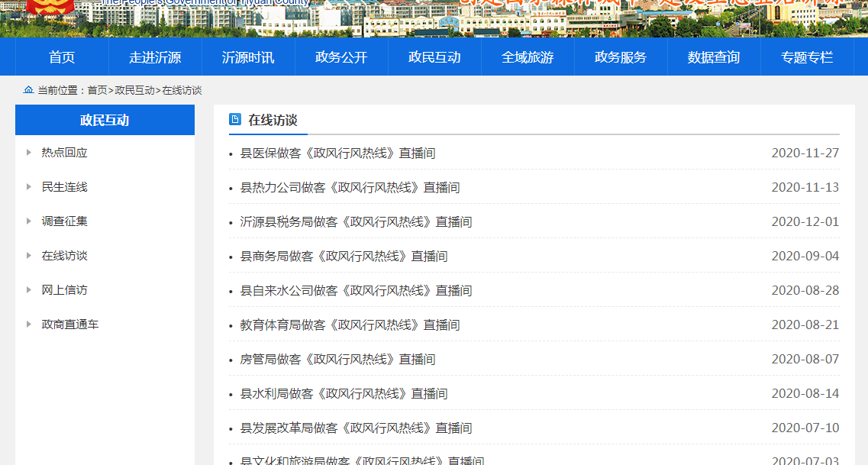The width and height of the screenshot is (868, 465).
Task: Click the 政民互动 sidebar panel header
Action: point(105,120)
